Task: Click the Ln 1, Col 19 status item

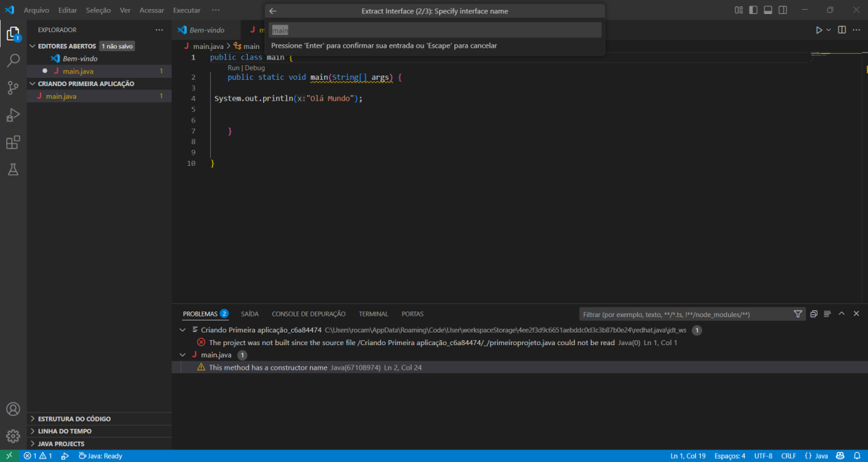Action: [x=687, y=456]
